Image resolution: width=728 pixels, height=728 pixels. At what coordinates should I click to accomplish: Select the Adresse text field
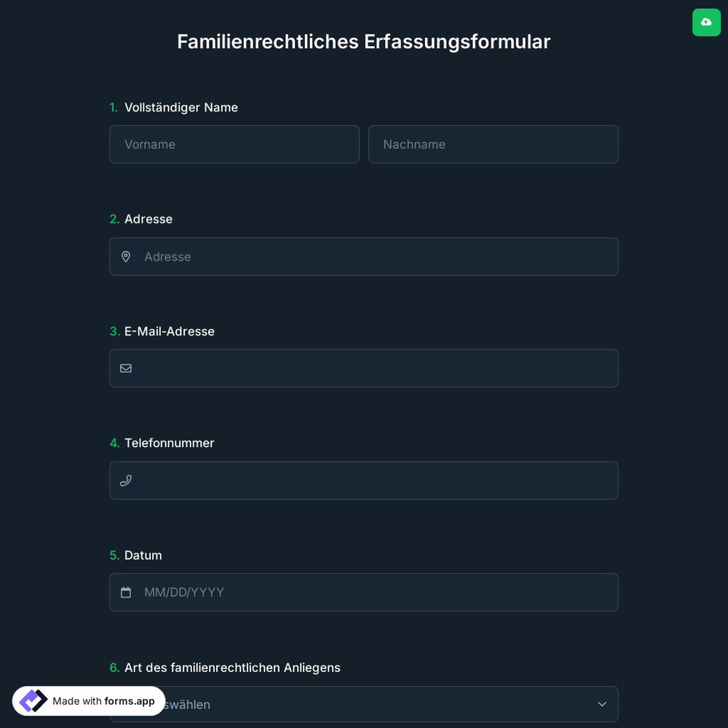coord(364,256)
